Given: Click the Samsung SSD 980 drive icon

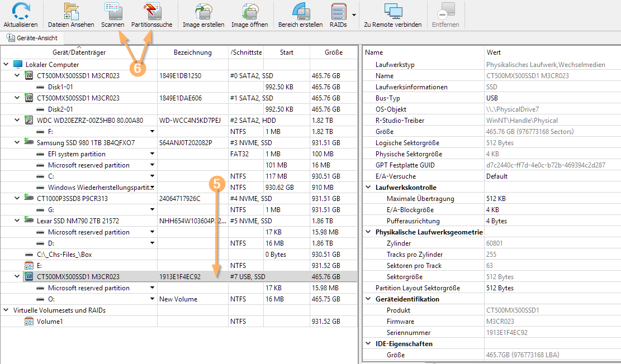Looking at the screenshot, I should pyautogui.click(x=29, y=142).
